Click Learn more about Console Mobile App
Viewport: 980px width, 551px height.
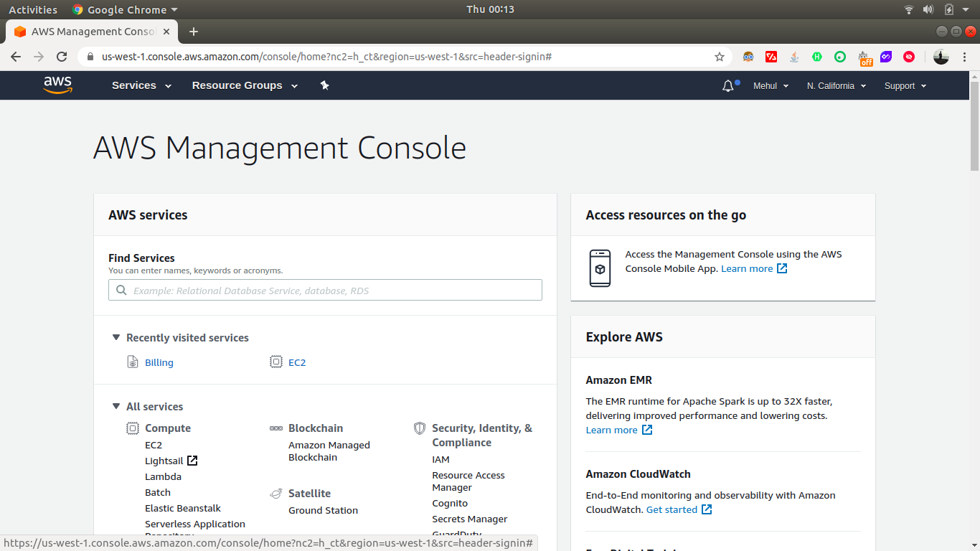(747, 268)
